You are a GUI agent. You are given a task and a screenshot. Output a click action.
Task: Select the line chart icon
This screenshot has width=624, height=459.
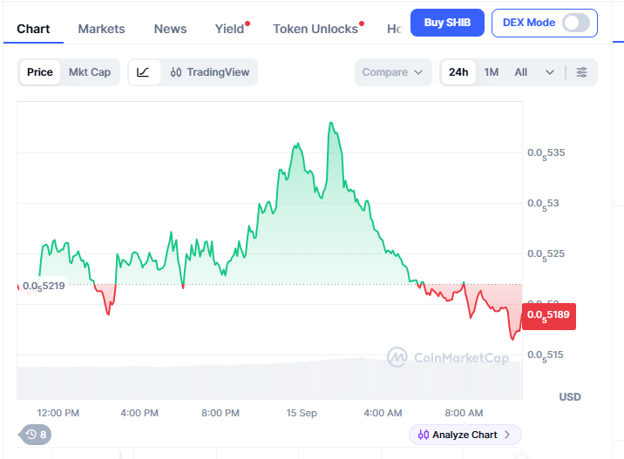pyautogui.click(x=143, y=72)
